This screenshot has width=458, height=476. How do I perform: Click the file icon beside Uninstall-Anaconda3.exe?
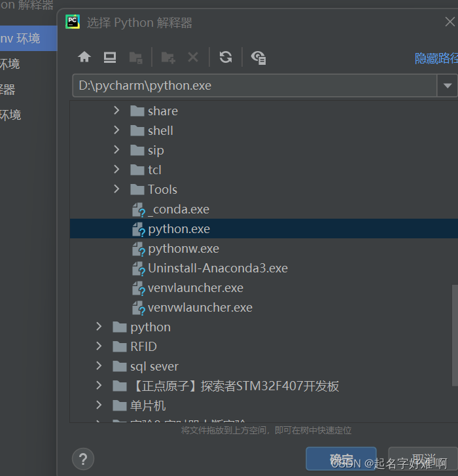click(x=139, y=268)
